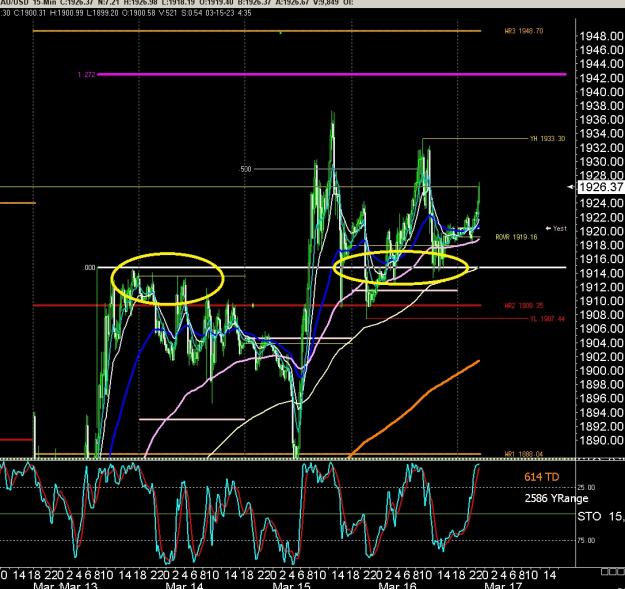Viewport: 625px width, 589px height.
Task: Click the 1942.00 price axis label
Action: pyautogui.click(x=601, y=78)
